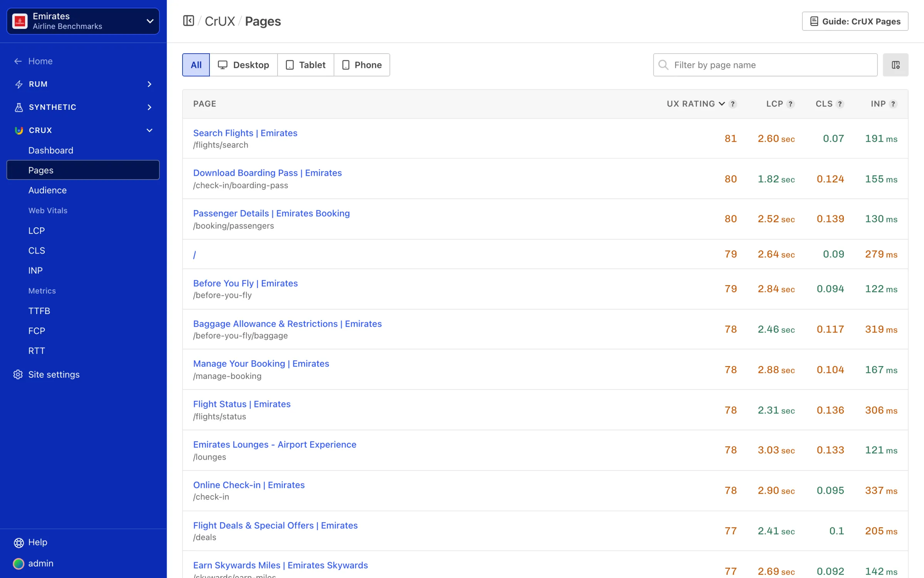This screenshot has height=578, width=924.
Task: Click the Emirates logo in site switcher
Action: (x=20, y=21)
